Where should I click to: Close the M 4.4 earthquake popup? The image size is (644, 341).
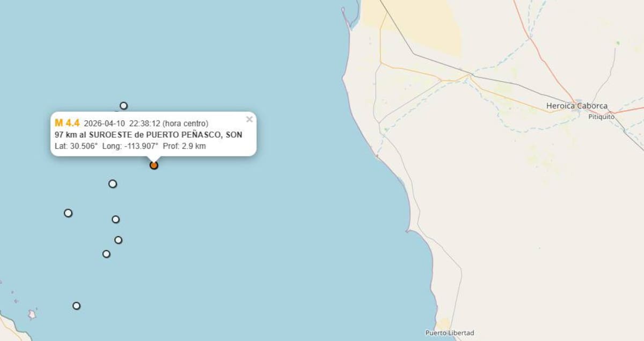tap(249, 119)
